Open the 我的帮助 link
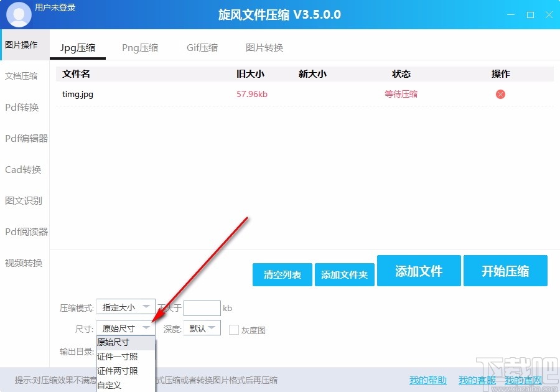Image resolution: width=560 pixels, height=392 pixels. click(x=427, y=380)
